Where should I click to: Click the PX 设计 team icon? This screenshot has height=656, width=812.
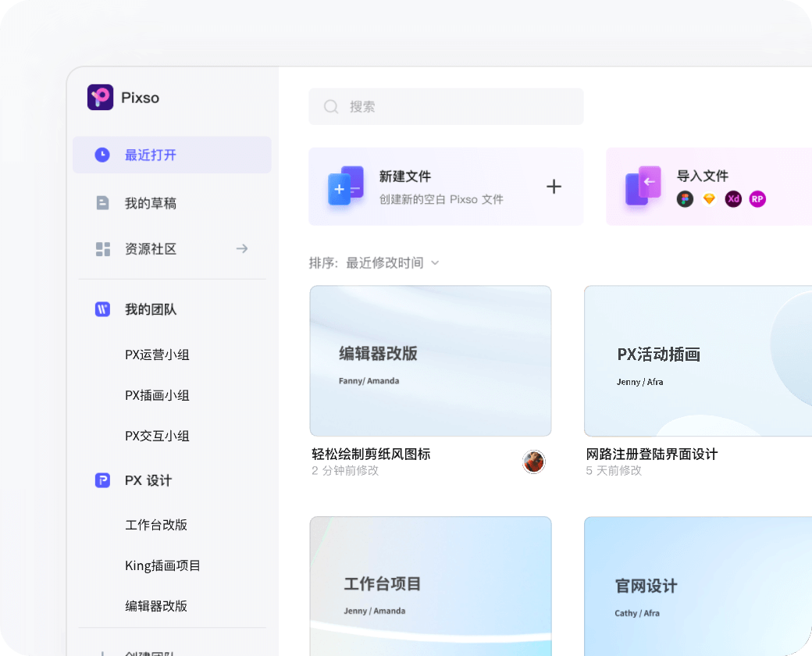pos(102,480)
